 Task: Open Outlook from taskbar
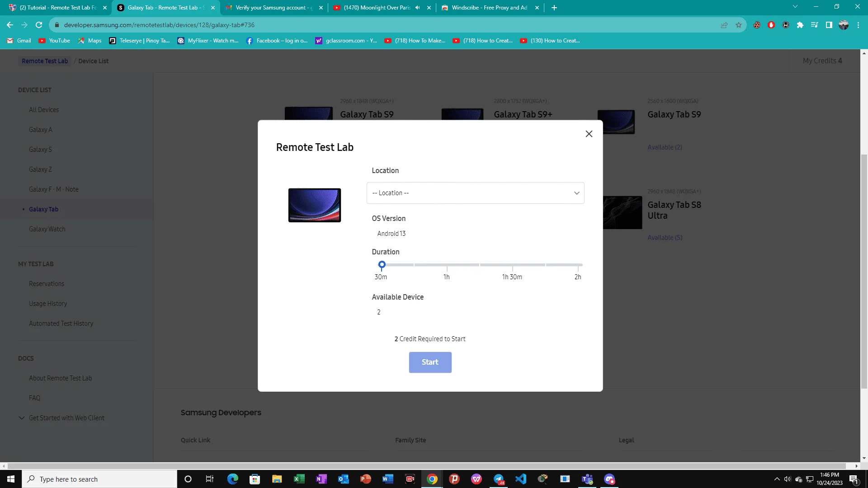[343, 479]
